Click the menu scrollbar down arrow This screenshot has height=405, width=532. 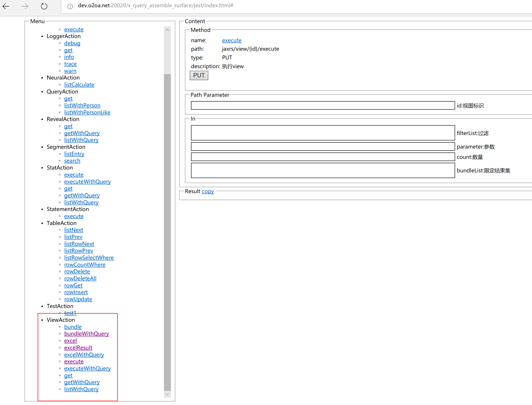pyautogui.click(x=167, y=394)
